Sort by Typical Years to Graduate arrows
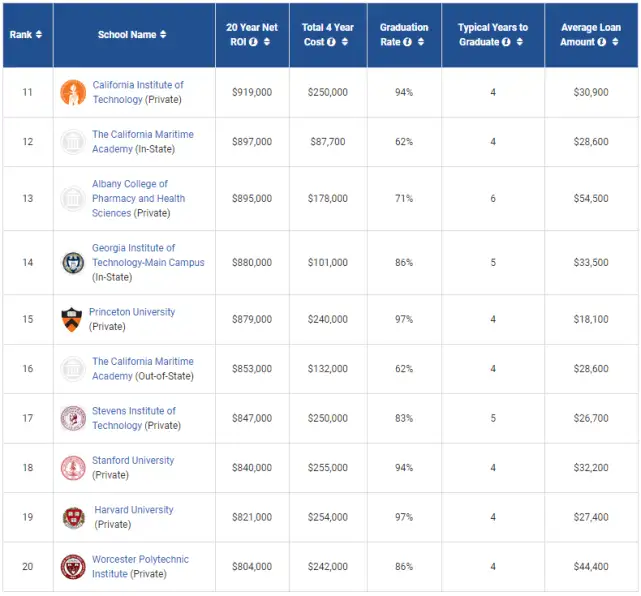The width and height of the screenshot is (641, 596). [520, 42]
